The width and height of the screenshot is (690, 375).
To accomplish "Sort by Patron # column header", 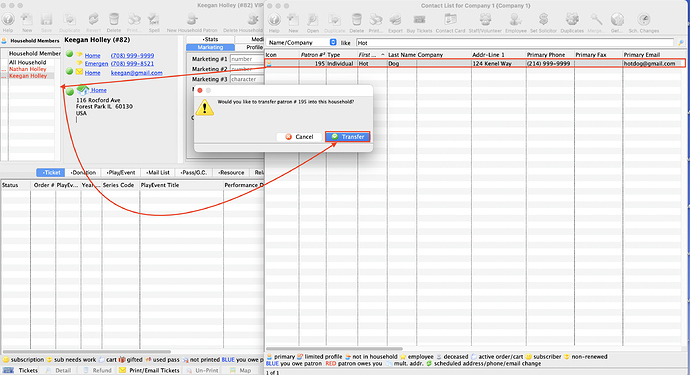I will (312, 55).
